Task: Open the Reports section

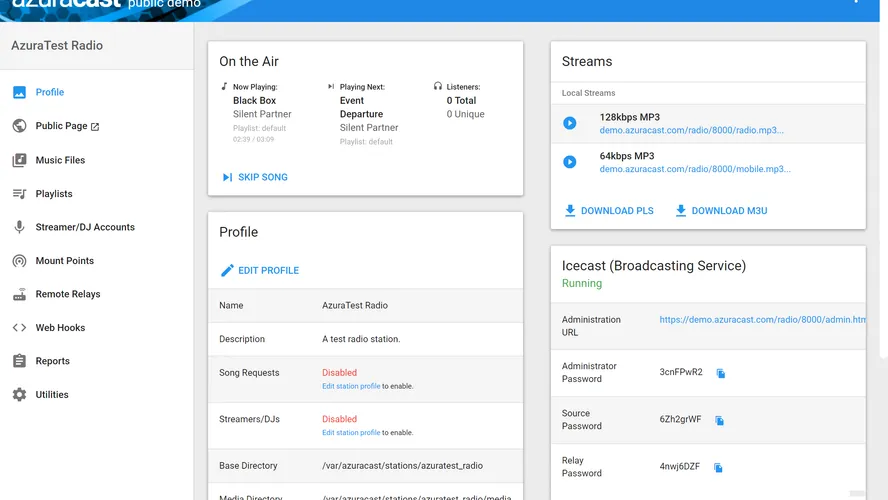Action: [52, 361]
